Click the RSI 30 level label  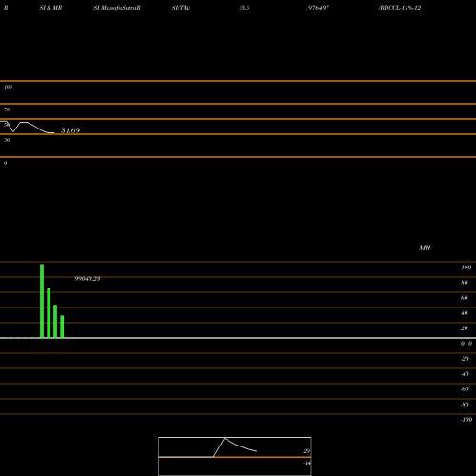tap(7, 140)
